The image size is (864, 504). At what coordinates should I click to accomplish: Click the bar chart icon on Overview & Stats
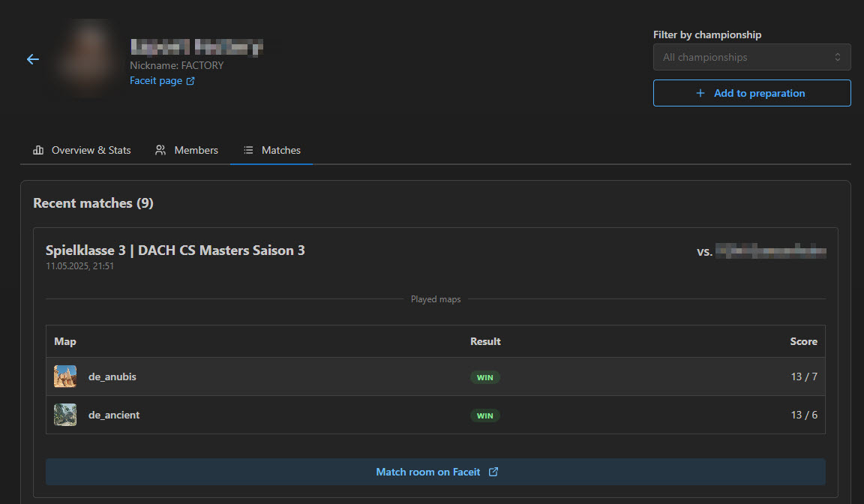(x=38, y=150)
